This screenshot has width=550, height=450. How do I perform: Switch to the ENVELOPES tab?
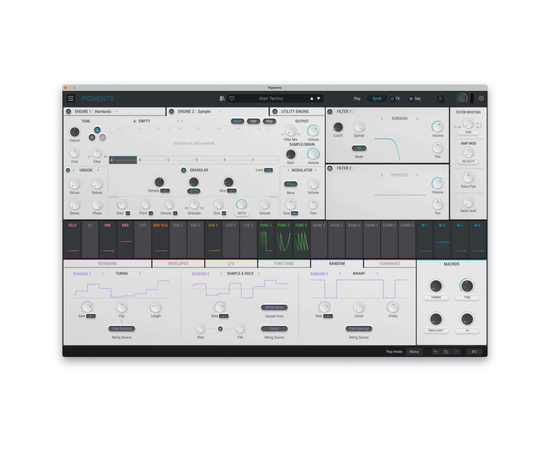pos(178,263)
